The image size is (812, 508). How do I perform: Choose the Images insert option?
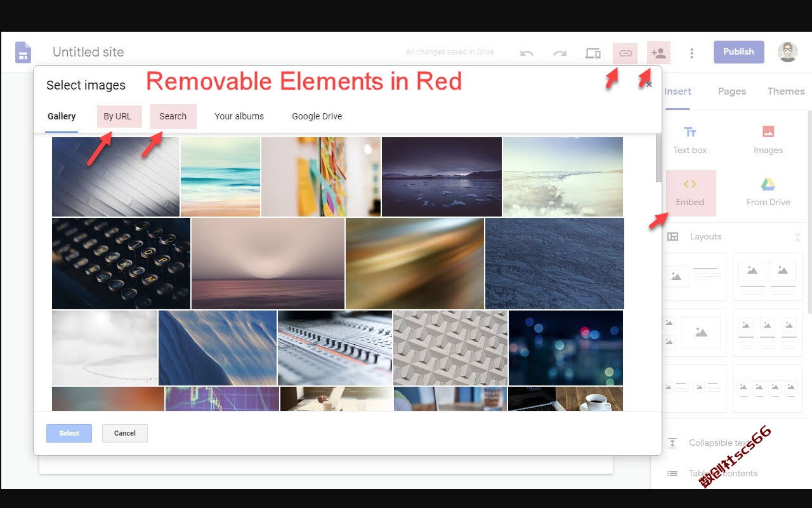point(768,140)
